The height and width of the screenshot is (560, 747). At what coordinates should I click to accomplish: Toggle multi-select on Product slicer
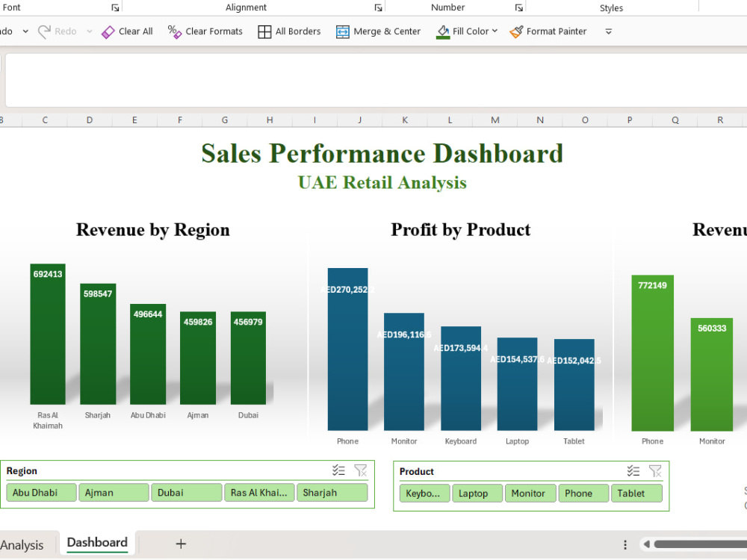coord(633,471)
